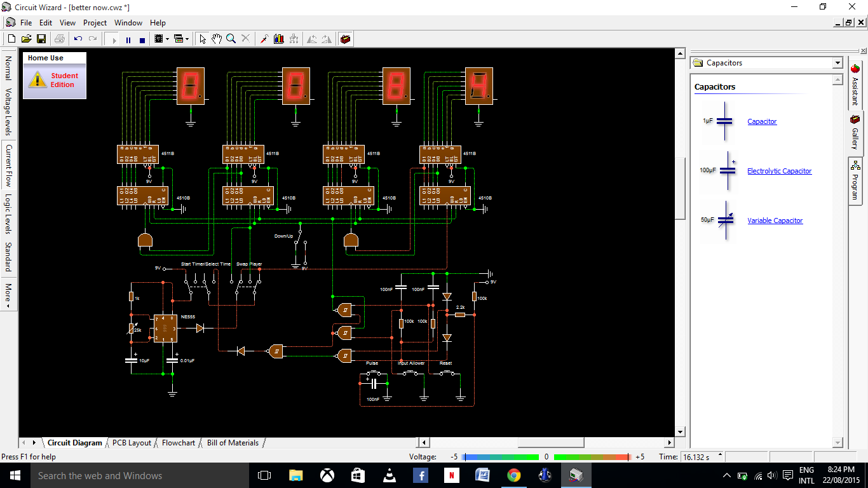Switch to Voltage Levels view style
The image size is (868, 488).
click(8, 111)
